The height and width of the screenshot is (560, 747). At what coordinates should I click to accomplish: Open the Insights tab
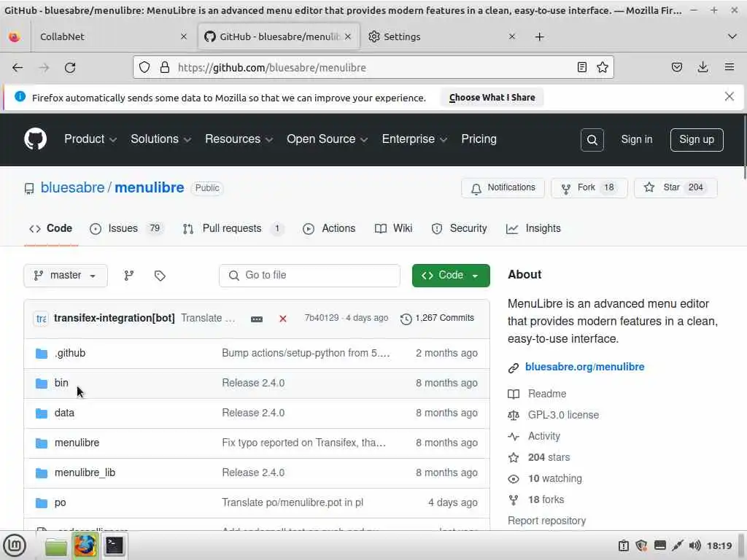pyautogui.click(x=533, y=228)
